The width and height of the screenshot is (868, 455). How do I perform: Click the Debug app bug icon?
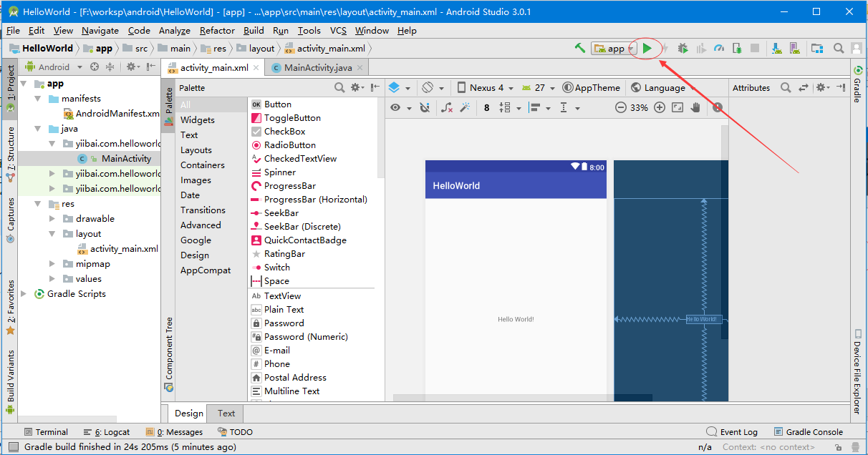click(683, 48)
